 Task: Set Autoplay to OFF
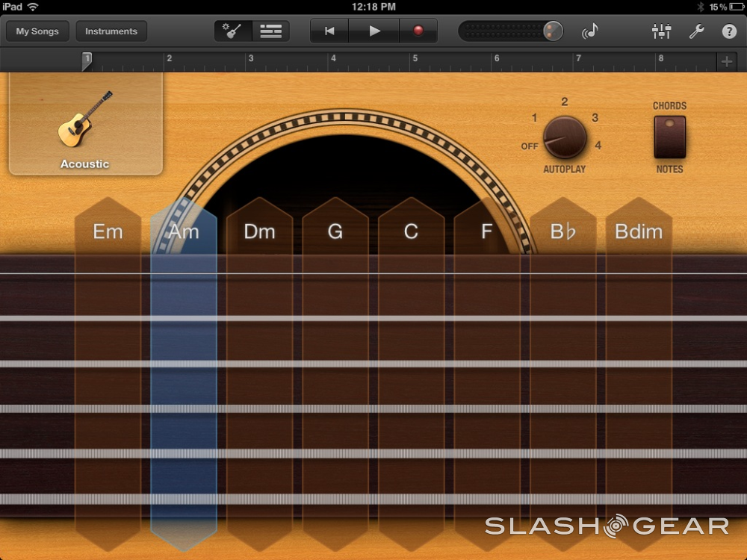530,146
